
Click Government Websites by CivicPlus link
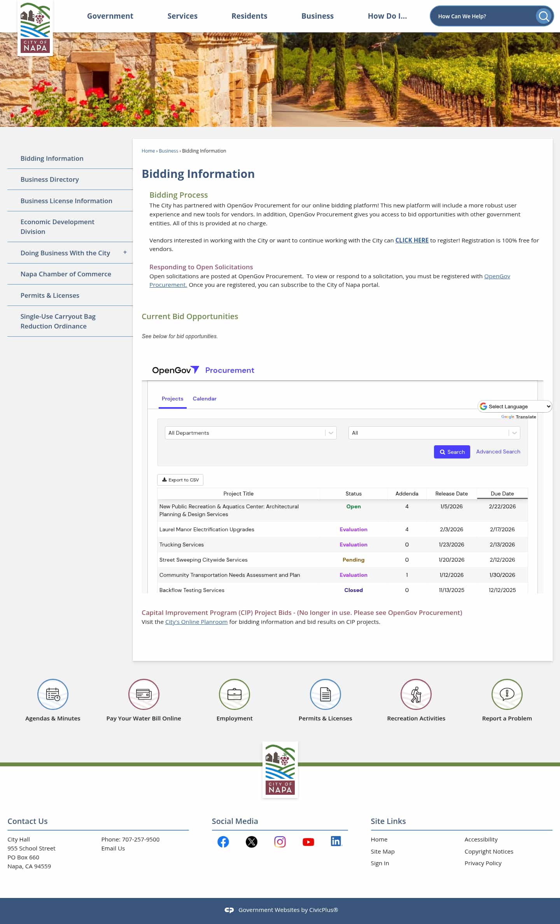tap(288, 910)
